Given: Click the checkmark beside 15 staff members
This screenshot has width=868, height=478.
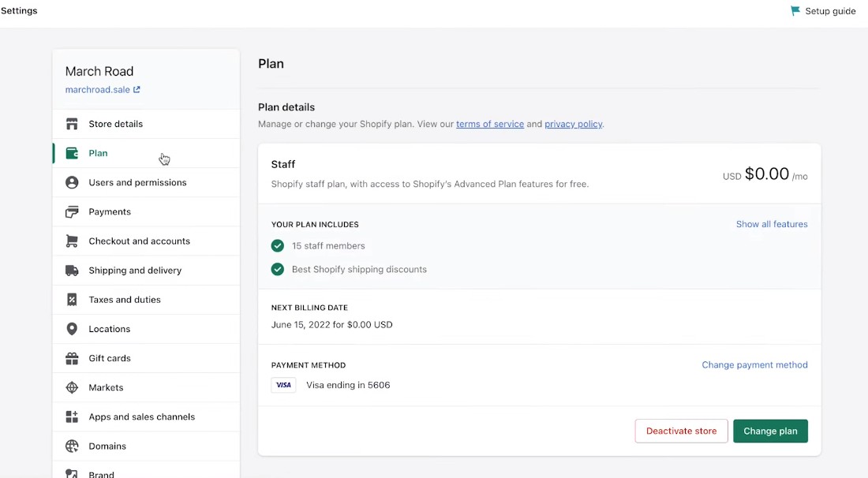Looking at the screenshot, I should coord(277,245).
